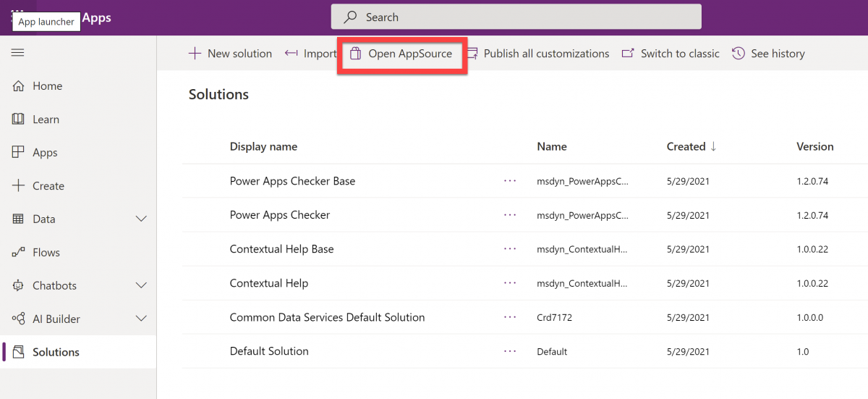Open more options for Default Solution row
The width and height of the screenshot is (868, 399).
click(x=510, y=351)
